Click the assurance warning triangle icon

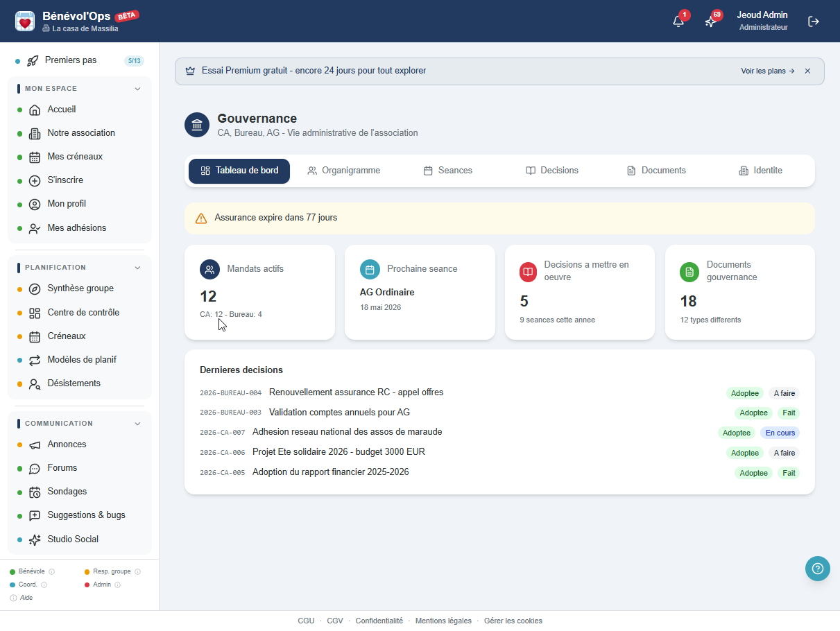coord(201,218)
